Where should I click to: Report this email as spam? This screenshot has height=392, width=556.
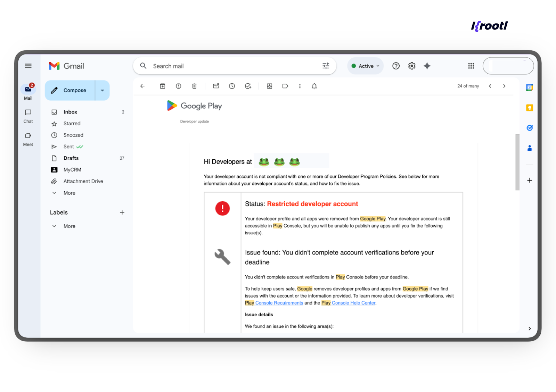click(178, 86)
